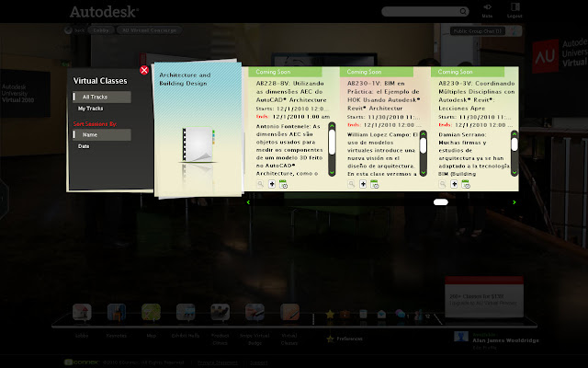The height and width of the screenshot is (368, 588).
Task: Click the magnifier icon on AB230-1V card
Action: (x=351, y=184)
